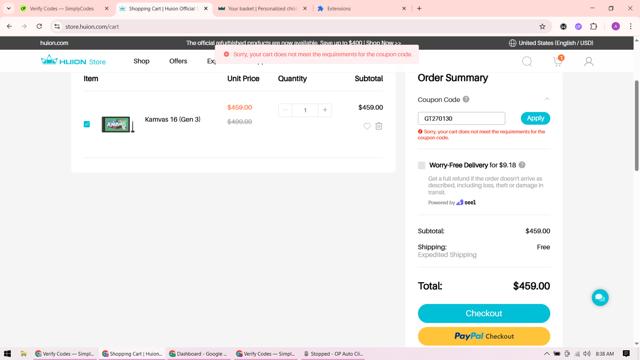Viewport: 640px width, 360px height.
Task: Open Dashboard - Google taskbar window
Action: click(x=198, y=354)
